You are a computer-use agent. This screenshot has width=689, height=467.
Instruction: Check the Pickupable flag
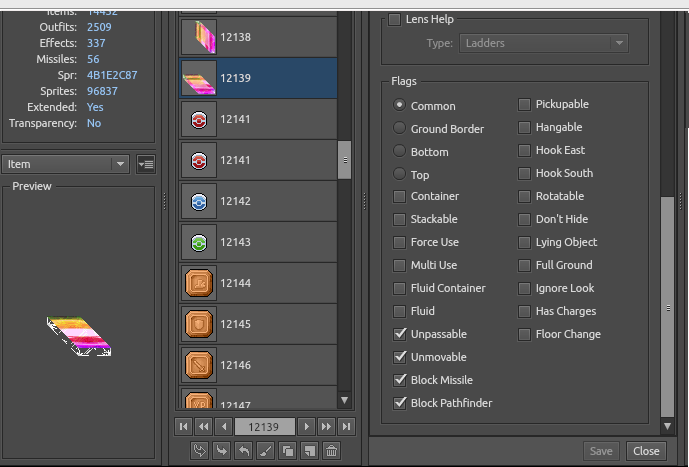pyautogui.click(x=524, y=105)
